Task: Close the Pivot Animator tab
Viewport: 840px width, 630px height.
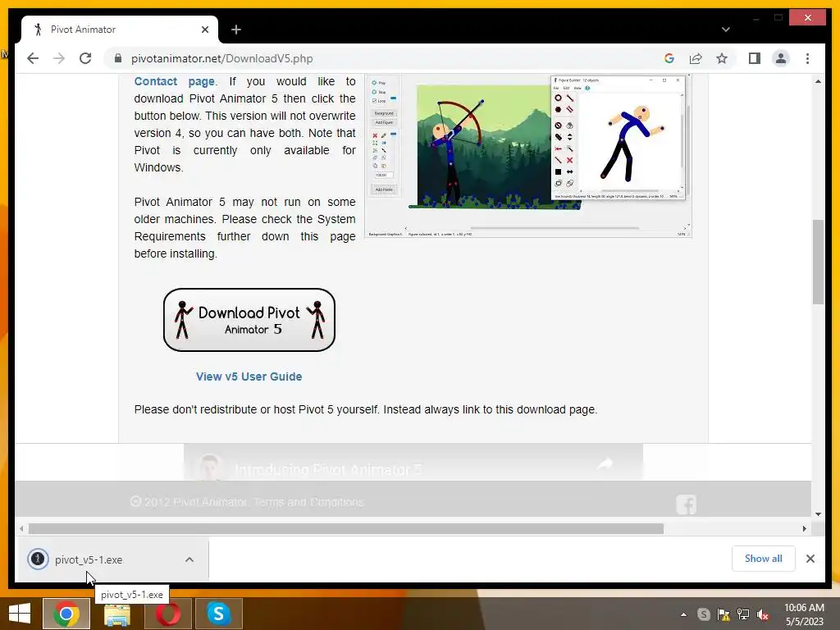Action: [204, 30]
